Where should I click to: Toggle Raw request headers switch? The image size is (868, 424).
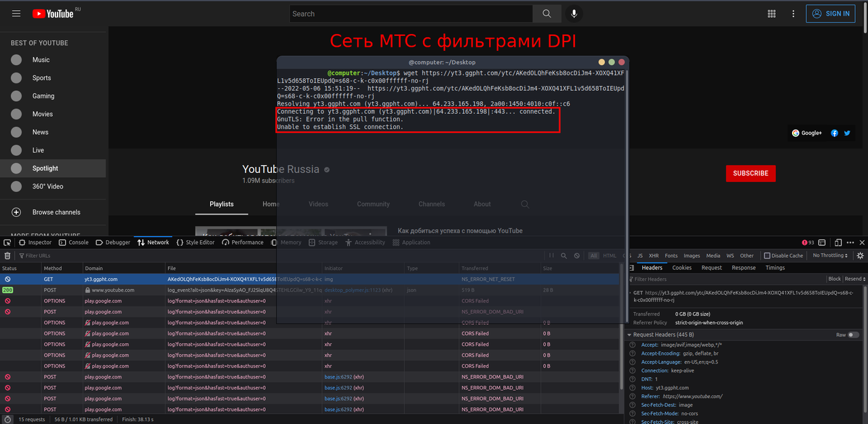[x=854, y=334]
